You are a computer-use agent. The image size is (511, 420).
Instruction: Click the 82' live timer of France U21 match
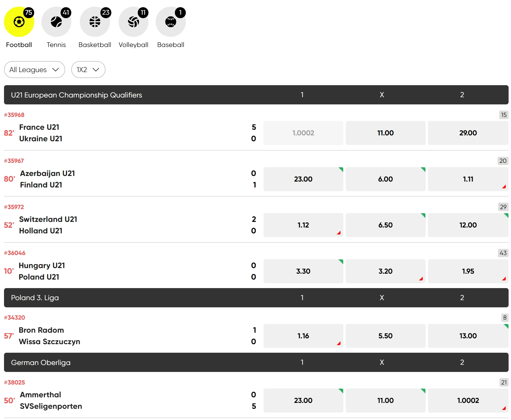8,133
